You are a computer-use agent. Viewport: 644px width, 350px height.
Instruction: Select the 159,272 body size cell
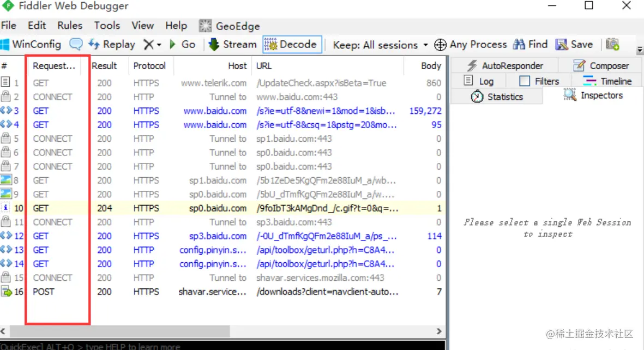[425, 111]
